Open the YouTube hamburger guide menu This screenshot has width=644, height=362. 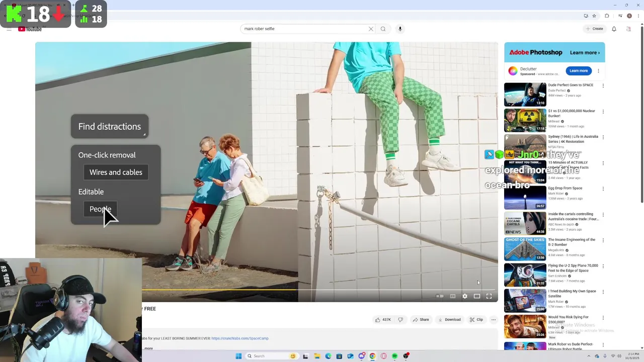pyautogui.click(x=9, y=29)
